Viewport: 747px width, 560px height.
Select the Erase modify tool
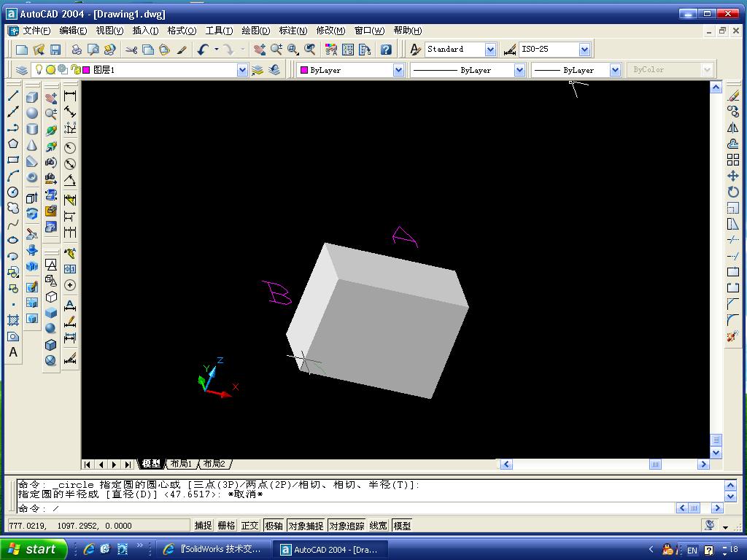point(733,96)
